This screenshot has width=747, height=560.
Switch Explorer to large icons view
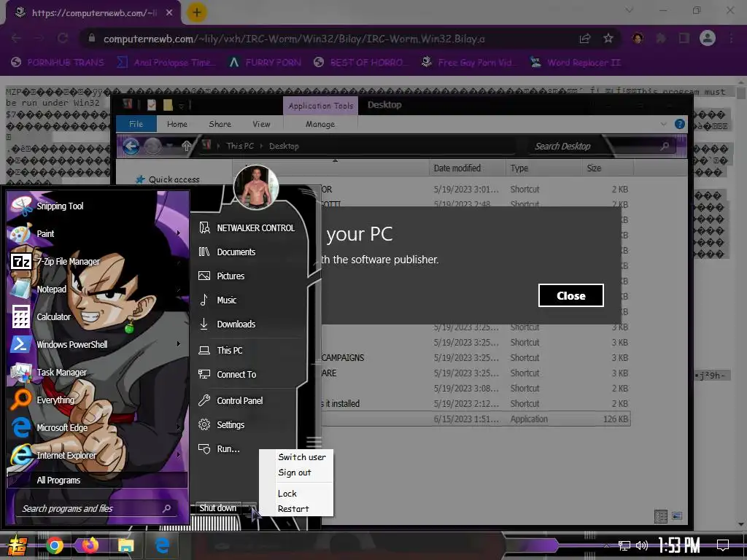point(676,516)
